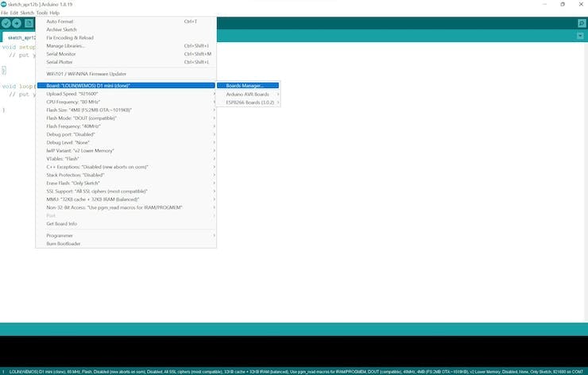Expand ESP8266 Boards (3.0.2) submenu
588x375 pixels.
click(x=248, y=102)
